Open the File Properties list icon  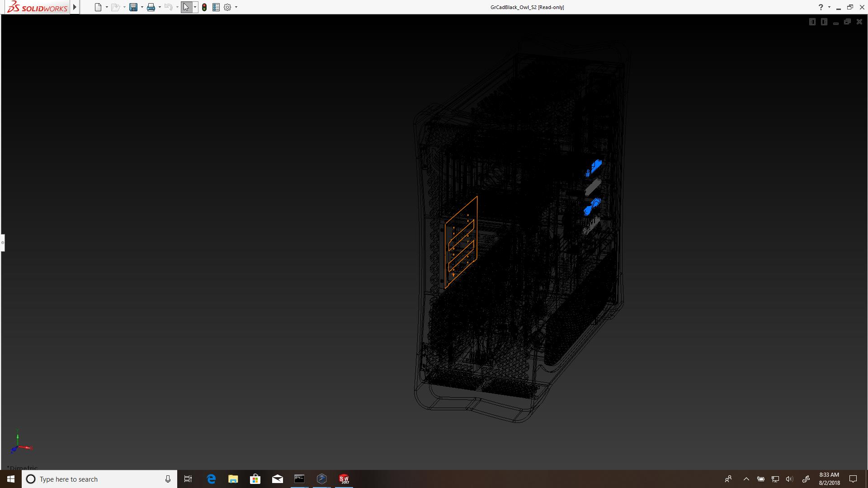click(x=216, y=7)
